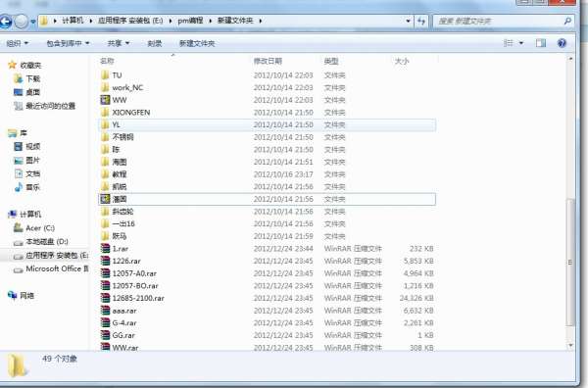Screen dimensions: 588x388
Task: Select the aaa.rar archive icon
Action: click(106, 311)
